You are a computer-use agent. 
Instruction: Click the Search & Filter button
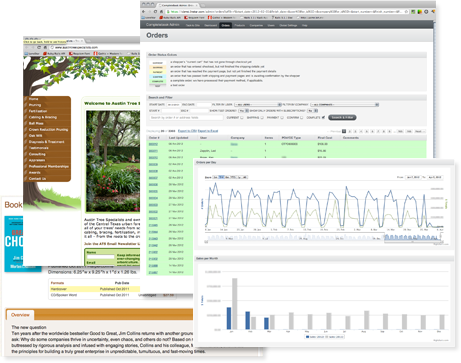tap(342, 117)
